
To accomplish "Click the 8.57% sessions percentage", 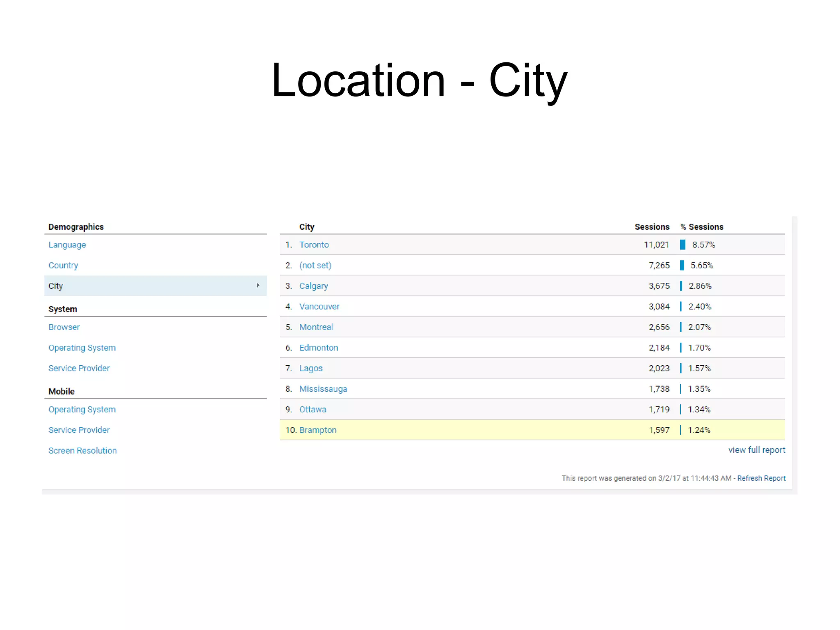I will 703,245.
